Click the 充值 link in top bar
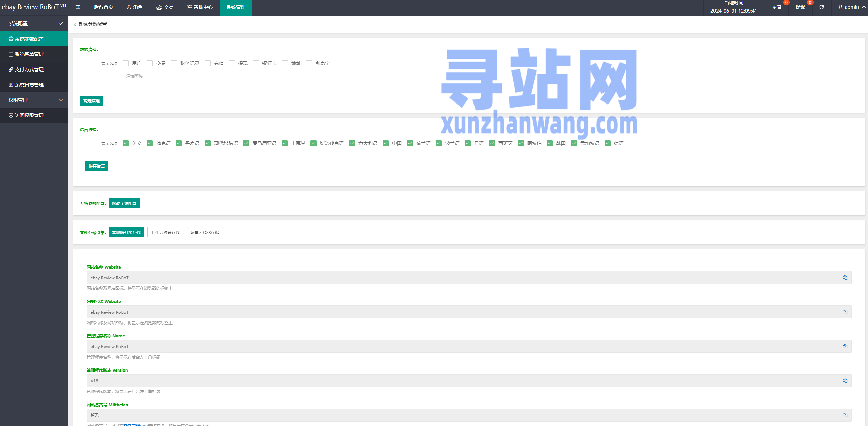Image resolution: width=868 pixels, height=426 pixels. click(776, 7)
